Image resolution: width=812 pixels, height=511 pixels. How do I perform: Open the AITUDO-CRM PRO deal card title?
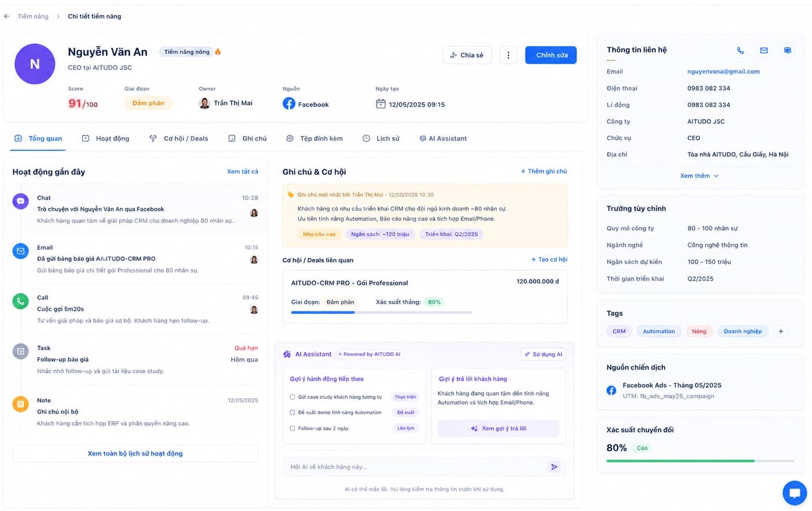tap(349, 283)
